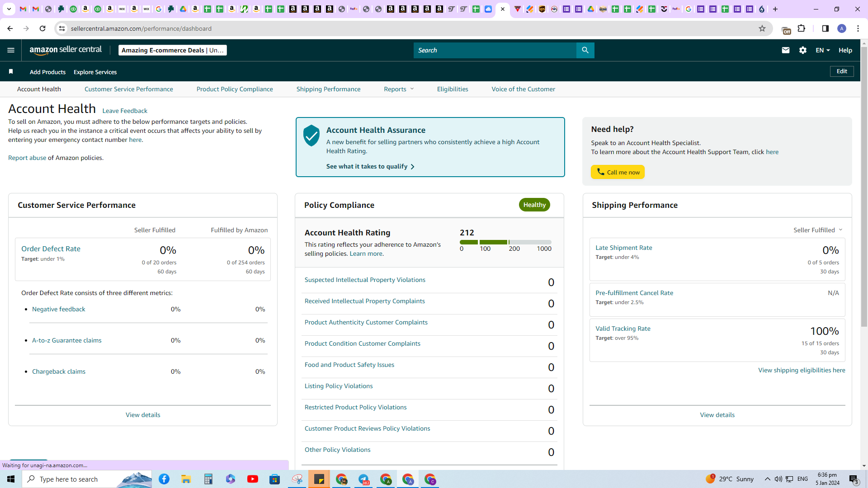Screen dimensions: 868x488
Task: Click Report abuse link
Action: coord(27,158)
